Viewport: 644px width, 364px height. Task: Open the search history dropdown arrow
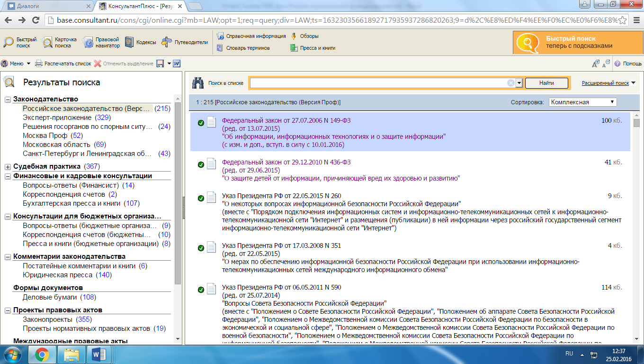519,83
